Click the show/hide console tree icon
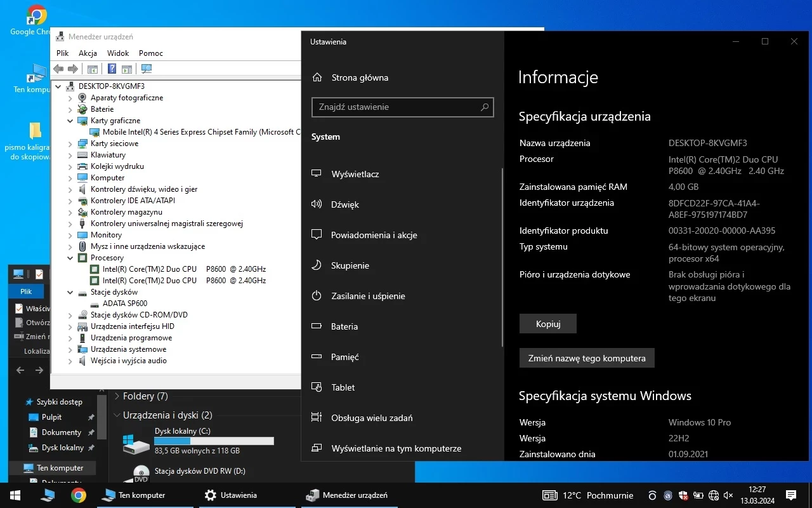 click(93, 69)
